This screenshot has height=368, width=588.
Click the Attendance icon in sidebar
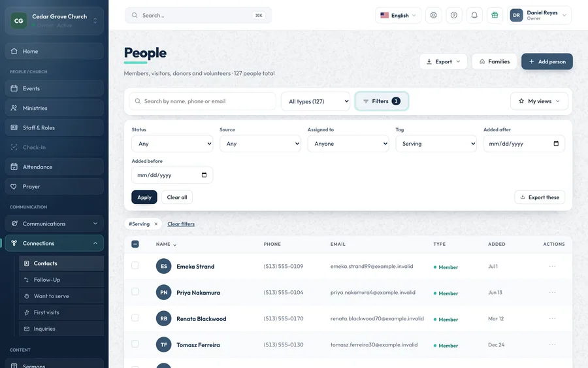click(14, 167)
